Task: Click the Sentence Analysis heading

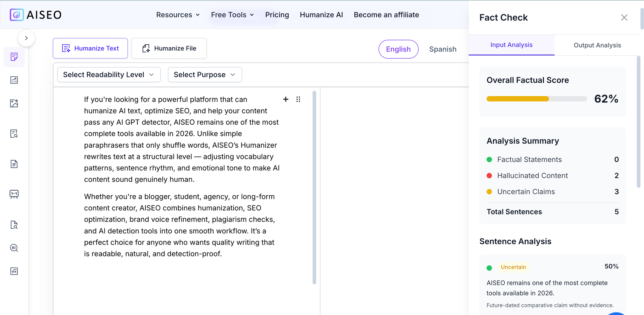Action: pyautogui.click(x=515, y=241)
